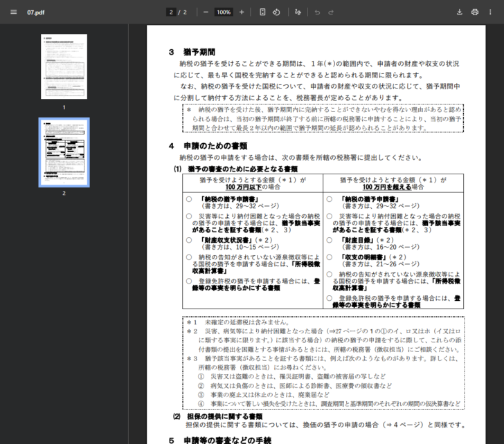Click '(書き方は、21〜26ページ)' text

(x=381, y=264)
